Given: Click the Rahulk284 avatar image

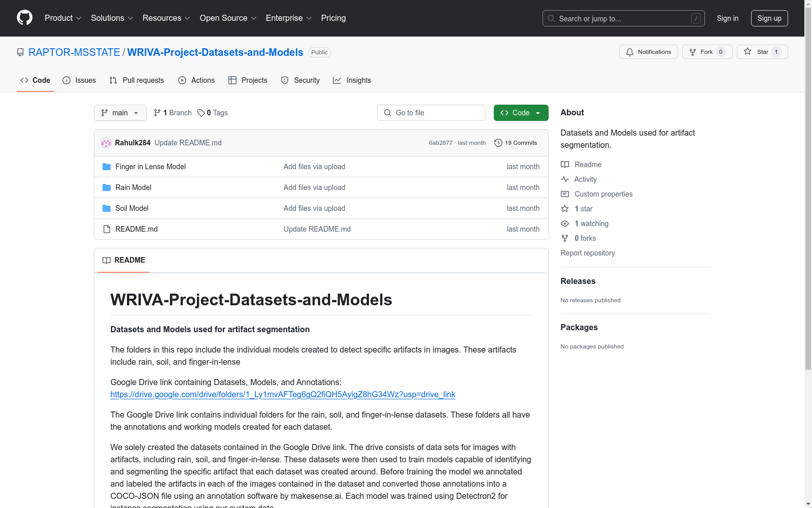Looking at the screenshot, I should pos(106,143).
